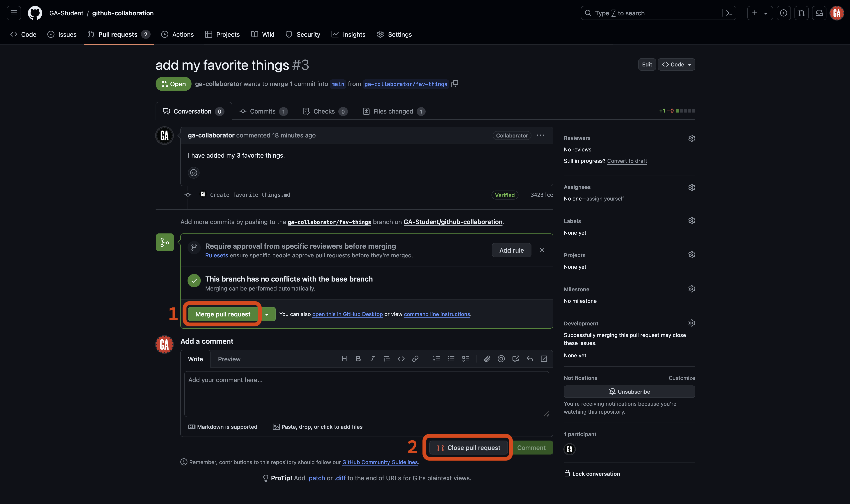This screenshot has height=504, width=850.
Task: Open the Code dropdown near Edit
Action: point(676,64)
